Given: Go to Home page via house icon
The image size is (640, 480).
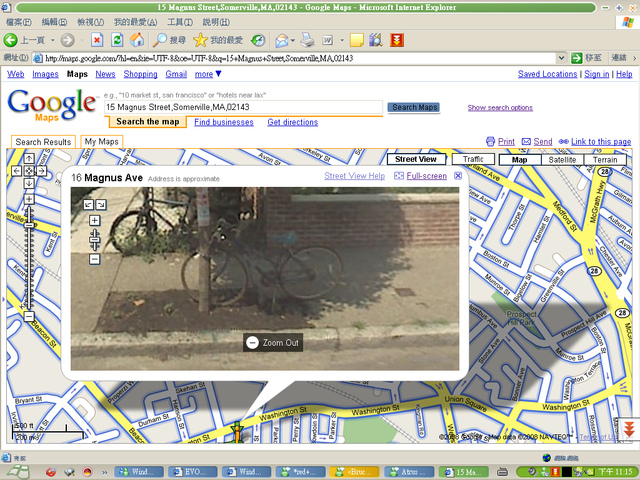Looking at the screenshot, I should click(x=137, y=40).
